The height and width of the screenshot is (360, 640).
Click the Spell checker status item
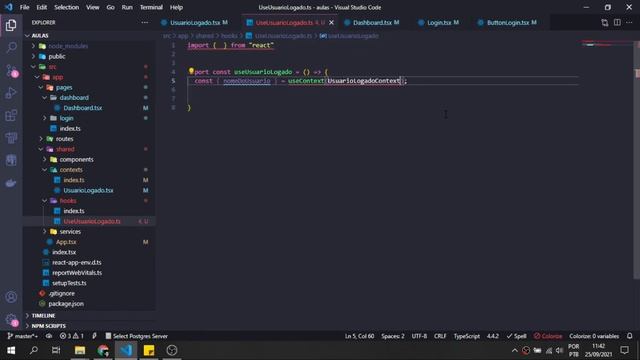[x=516, y=336]
